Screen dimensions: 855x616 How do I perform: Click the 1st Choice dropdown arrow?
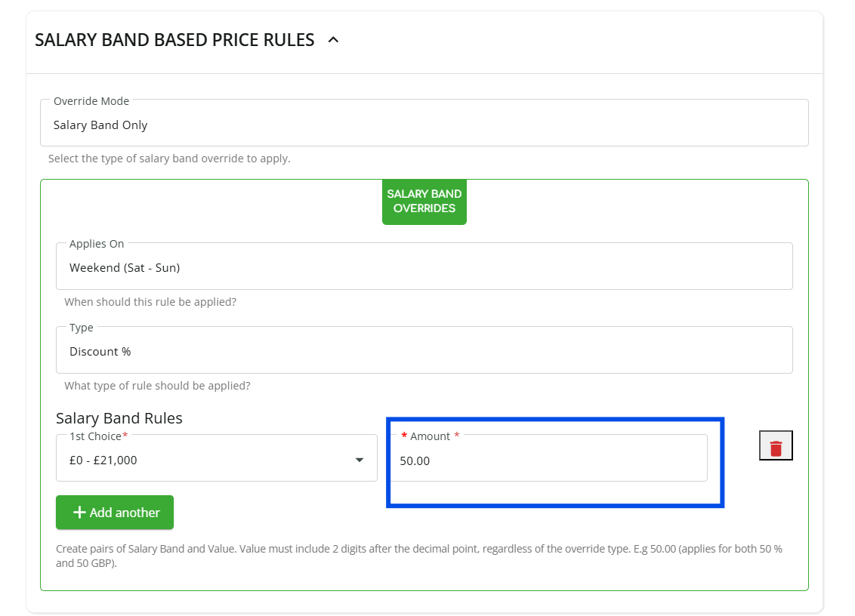click(x=360, y=460)
